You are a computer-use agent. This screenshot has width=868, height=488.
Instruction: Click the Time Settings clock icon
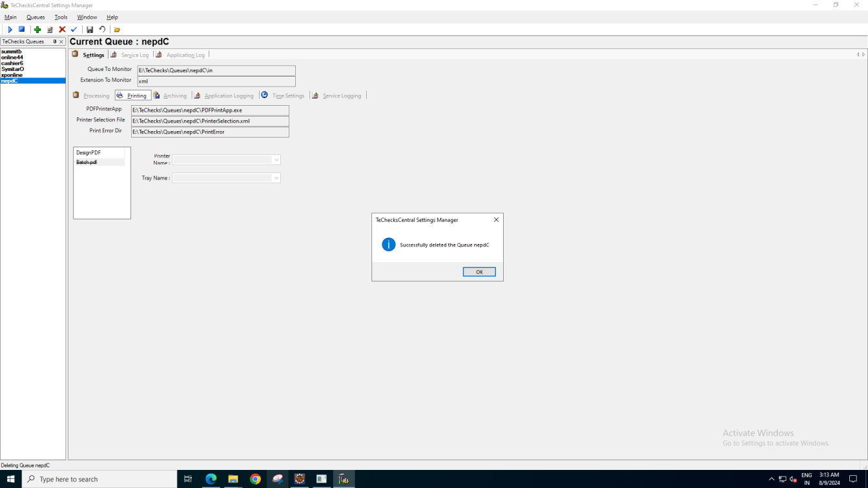pyautogui.click(x=264, y=95)
